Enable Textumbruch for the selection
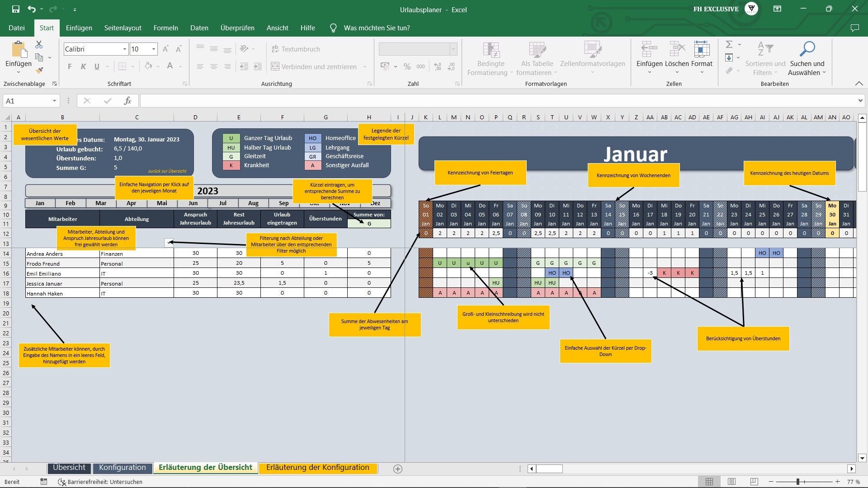Viewport: 868px width, 488px height. [296, 49]
